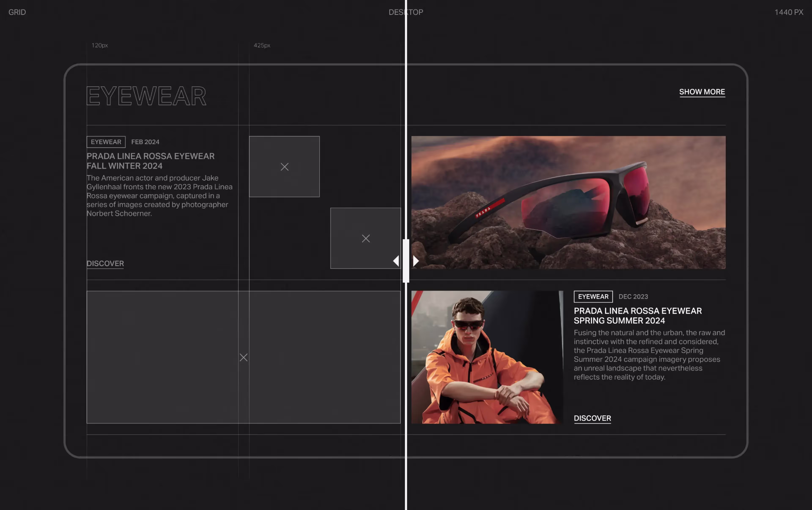Click right arrow on comparison slider
The width and height of the screenshot is (812, 510).
pyautogui.click(x=416, y=261)
